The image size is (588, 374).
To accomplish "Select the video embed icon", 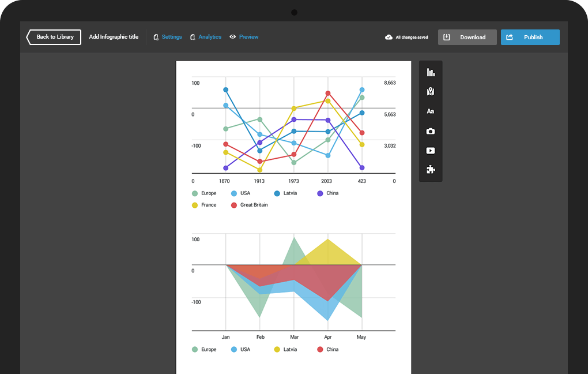I will pos(431,150).
